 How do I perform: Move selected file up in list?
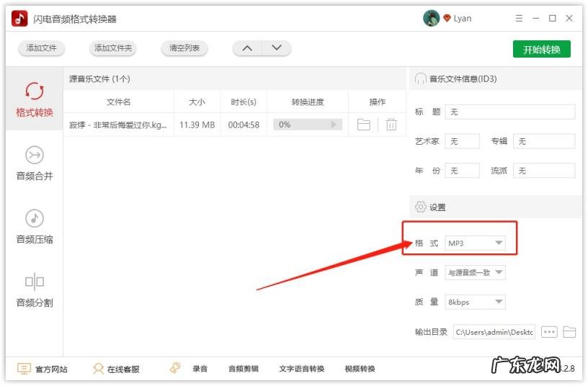click(247, 48)
